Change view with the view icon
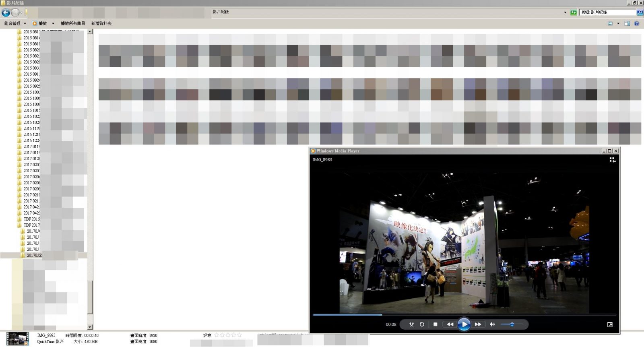The height and width of the screenshot is (347, 644). pyautogui.click(x=610, y=23)
